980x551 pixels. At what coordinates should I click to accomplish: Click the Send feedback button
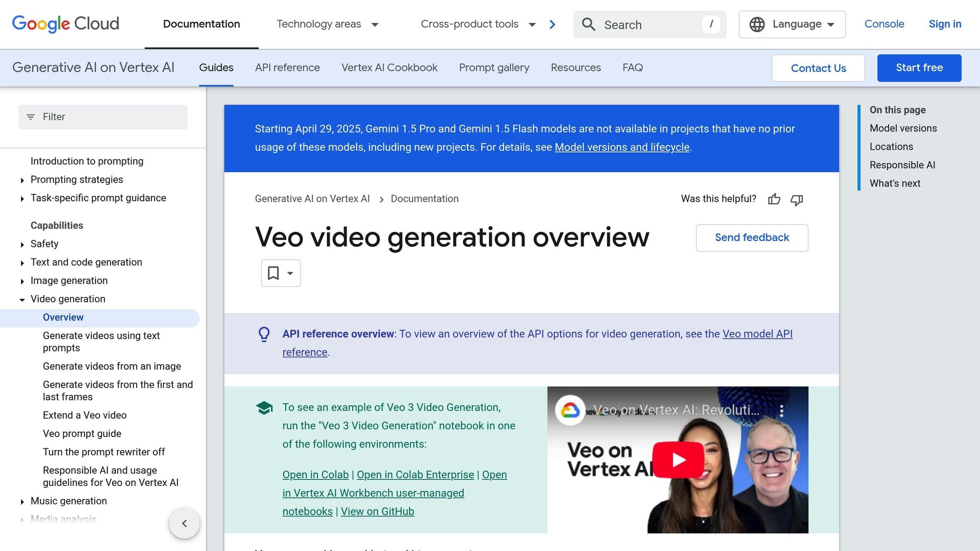pos(752,238)
